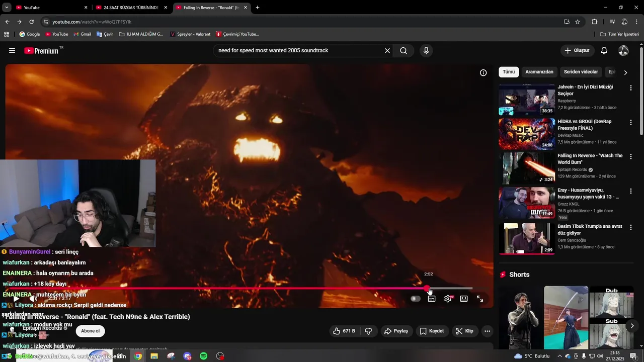
Task: Next Shorts arrow in shelf
Action: point(632,326)
